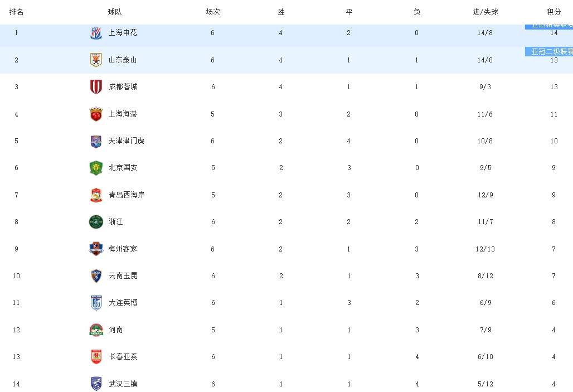Click the Dalian Yingbo team badge
The image size is (573, 392).
pyautogui.click(x=96, y=303)
